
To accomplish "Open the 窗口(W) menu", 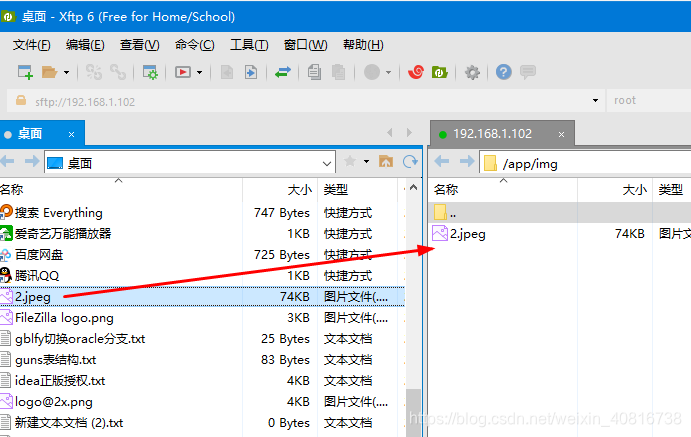I will tap(305, 45).
